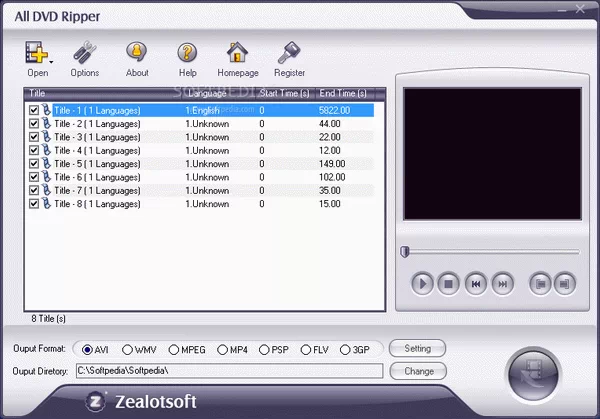Set clip end point button
The height and width of the screenshot is (419, 600).
[564, 284]
